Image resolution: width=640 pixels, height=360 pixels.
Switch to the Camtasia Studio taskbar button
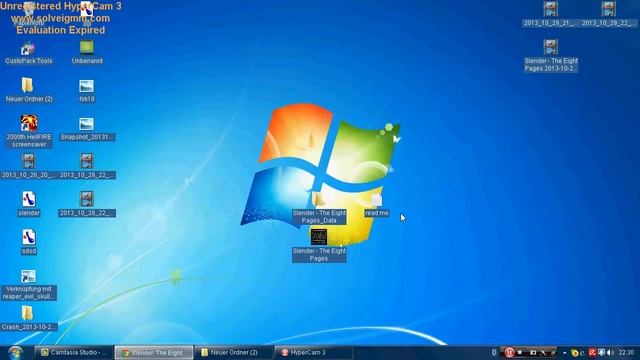coord(74,353)
